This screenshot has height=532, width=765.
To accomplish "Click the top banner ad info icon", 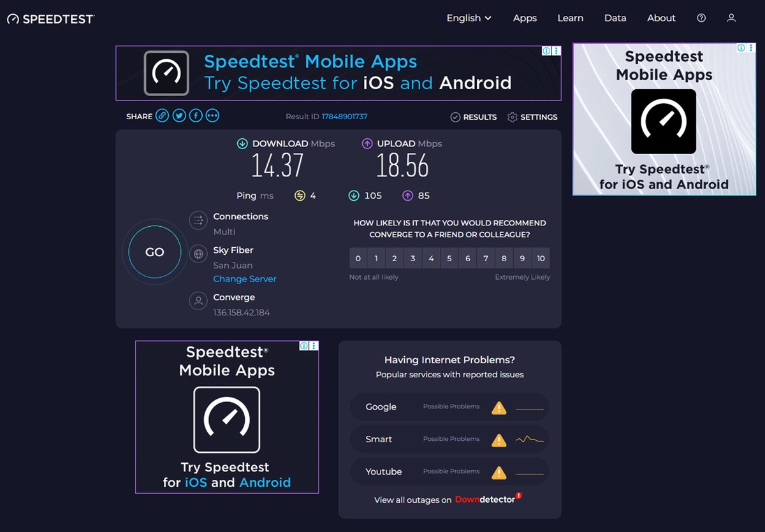I will [546, 51].
